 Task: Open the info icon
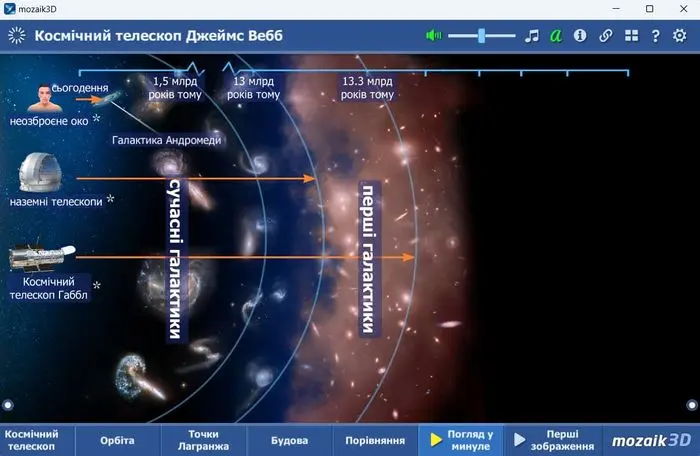tap(580, 35)
